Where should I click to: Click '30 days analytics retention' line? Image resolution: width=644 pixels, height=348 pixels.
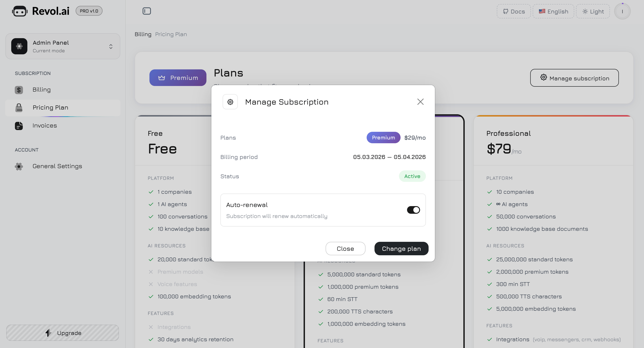(x=195, y=339)
